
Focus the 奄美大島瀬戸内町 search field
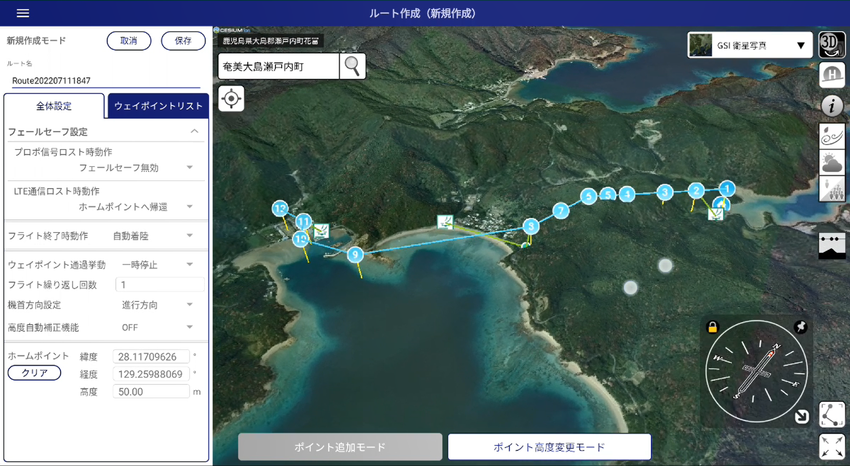pyautogui.click(x=279, y=66)
